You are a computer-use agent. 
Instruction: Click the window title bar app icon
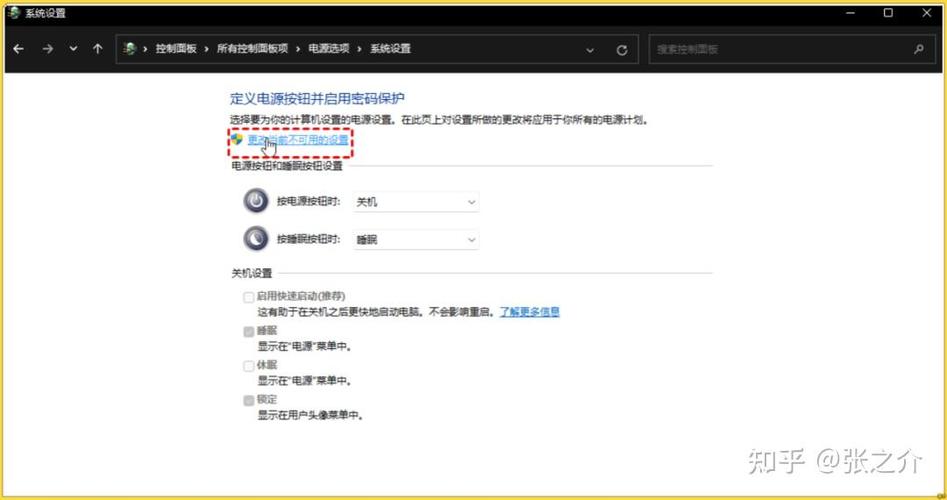coord(14,13)
